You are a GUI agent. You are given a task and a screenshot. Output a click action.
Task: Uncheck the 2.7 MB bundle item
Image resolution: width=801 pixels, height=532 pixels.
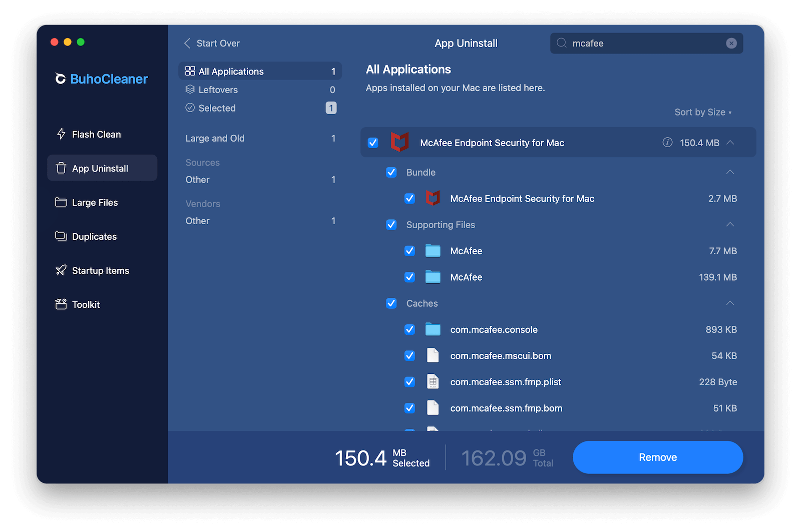(x=410, y=198)
